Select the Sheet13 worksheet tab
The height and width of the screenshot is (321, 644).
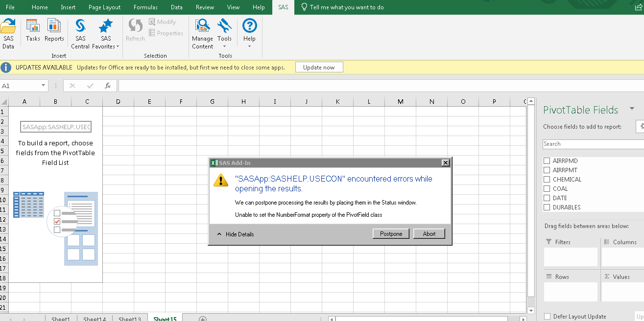130,318
